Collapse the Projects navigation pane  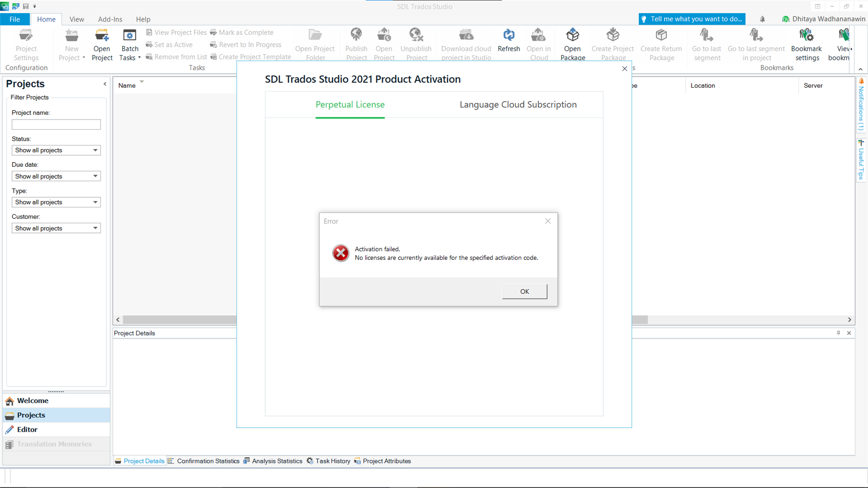pos(105,84)
